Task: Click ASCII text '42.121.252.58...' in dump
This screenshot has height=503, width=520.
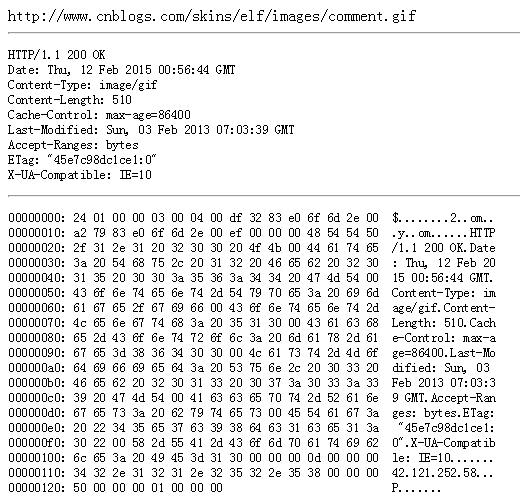Action: coord(442,473)
